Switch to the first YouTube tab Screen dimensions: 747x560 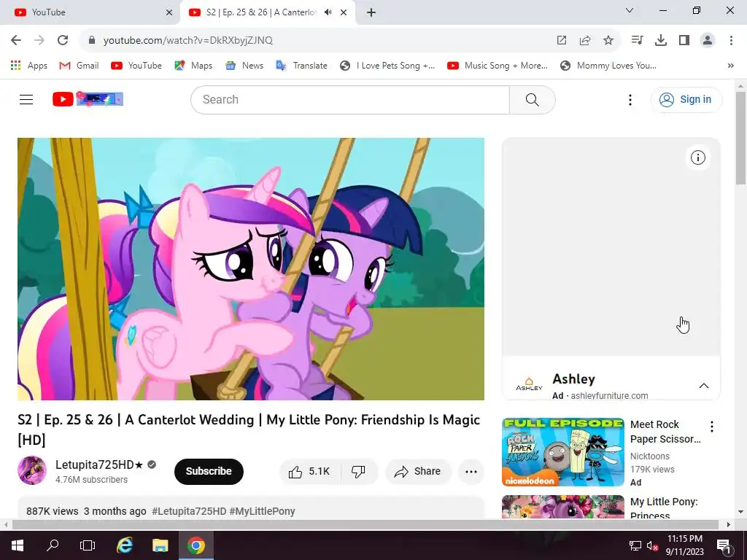(90, 12)
